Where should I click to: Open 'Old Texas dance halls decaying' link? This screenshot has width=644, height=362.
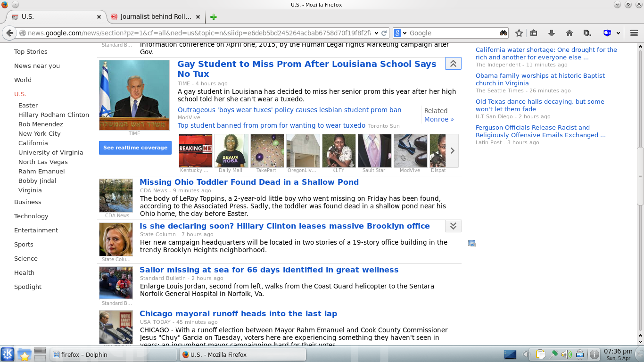point(540,105)
